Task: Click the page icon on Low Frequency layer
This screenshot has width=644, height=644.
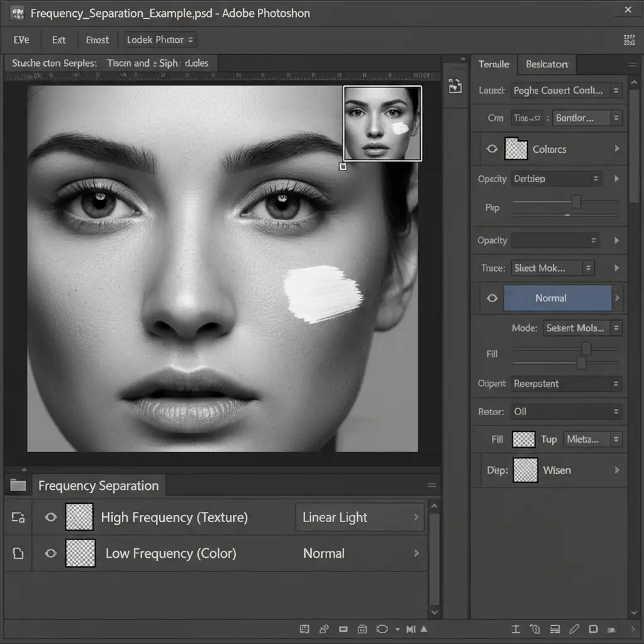Action: (x=18, y=553)
